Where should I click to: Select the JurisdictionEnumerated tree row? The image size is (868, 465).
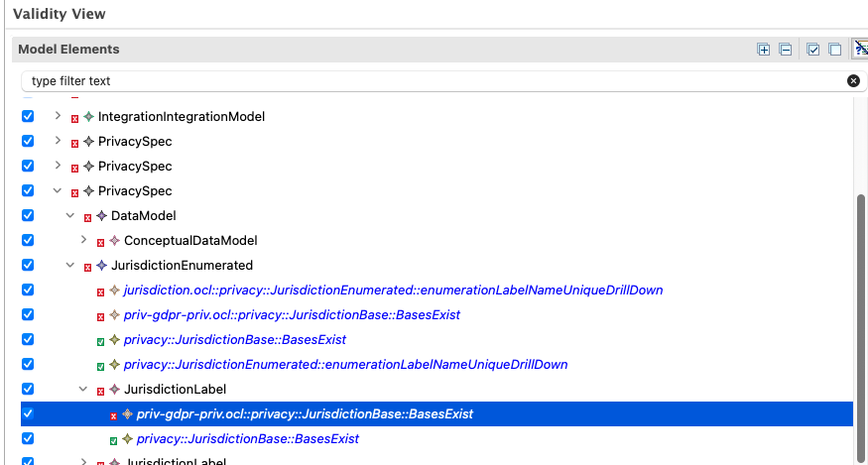point(183,265)
